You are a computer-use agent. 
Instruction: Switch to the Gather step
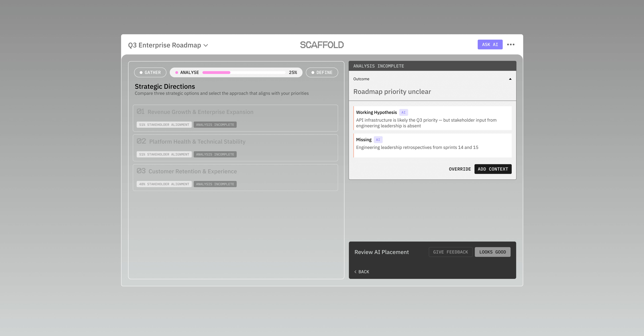(150, 73)
